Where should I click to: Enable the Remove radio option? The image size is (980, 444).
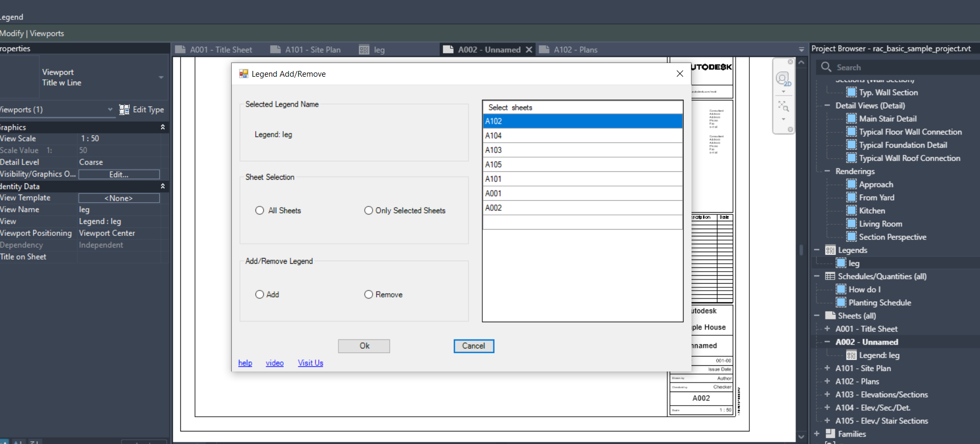369,295
